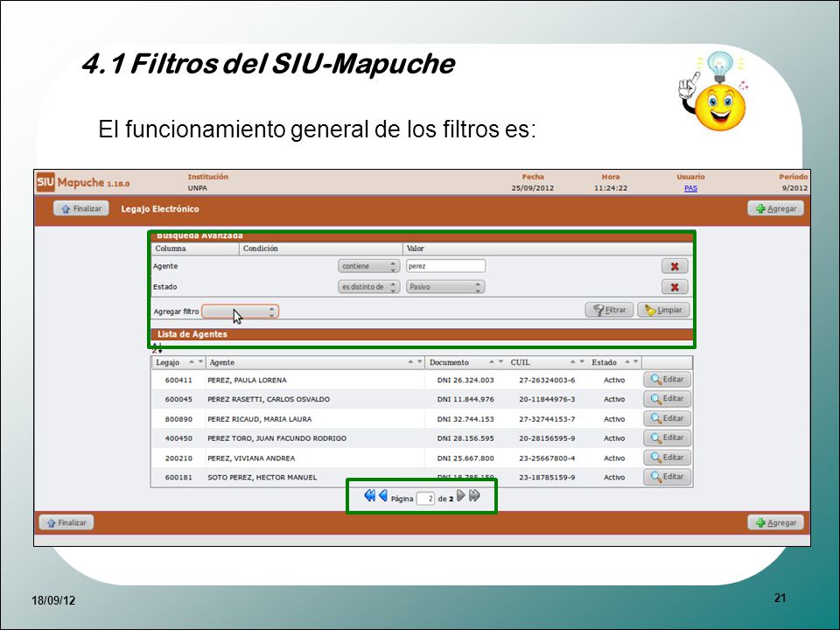840x630 pixels.
Task: Click the Documento column header
Action: (449, 362)
